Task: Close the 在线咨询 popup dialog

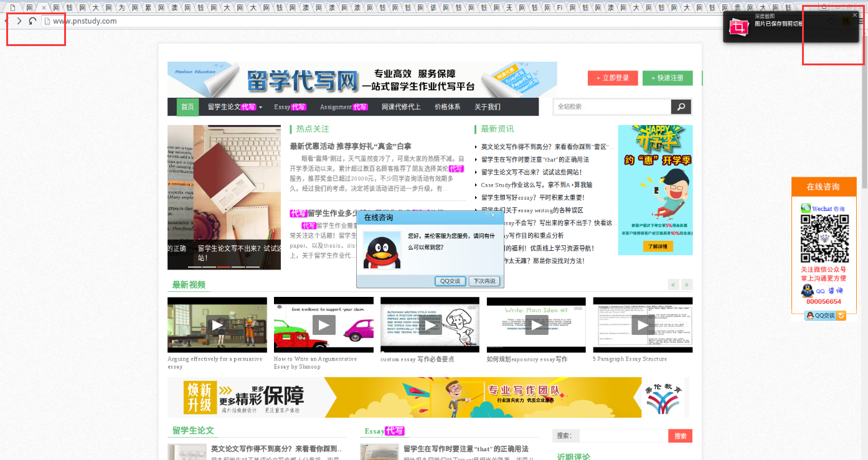Action: click(x=493, y=215)
